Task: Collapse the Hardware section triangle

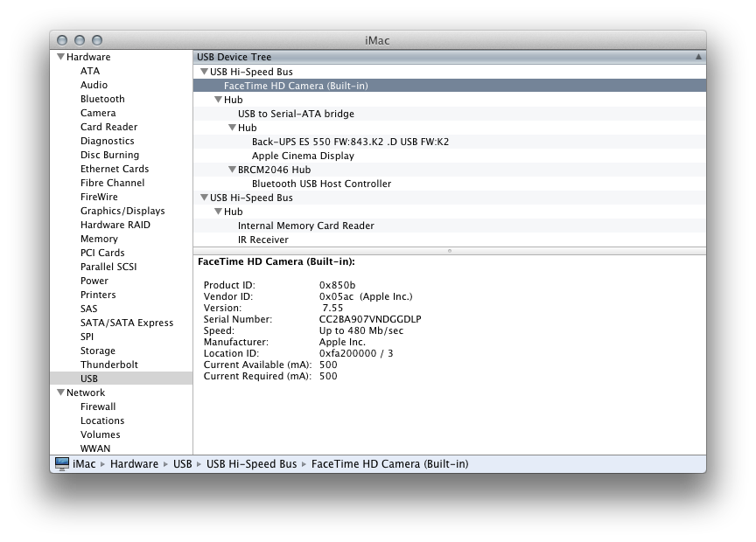Action: pos(60,57)
